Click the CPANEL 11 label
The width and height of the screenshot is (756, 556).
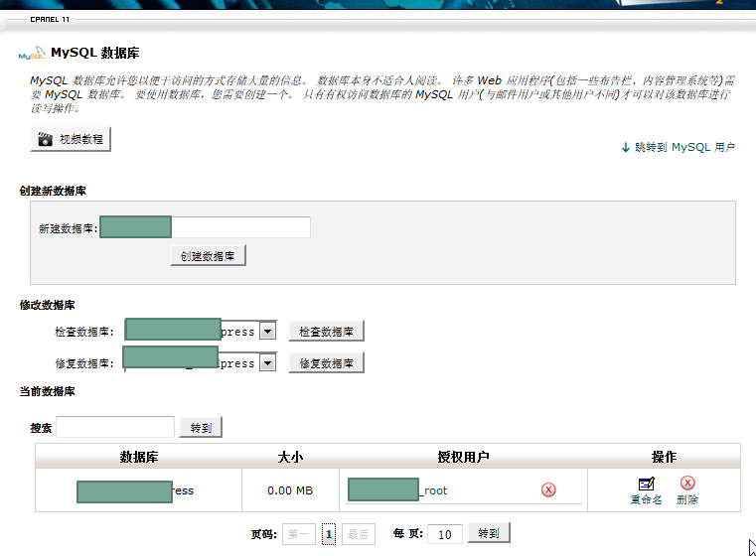(x=50, y=19)
